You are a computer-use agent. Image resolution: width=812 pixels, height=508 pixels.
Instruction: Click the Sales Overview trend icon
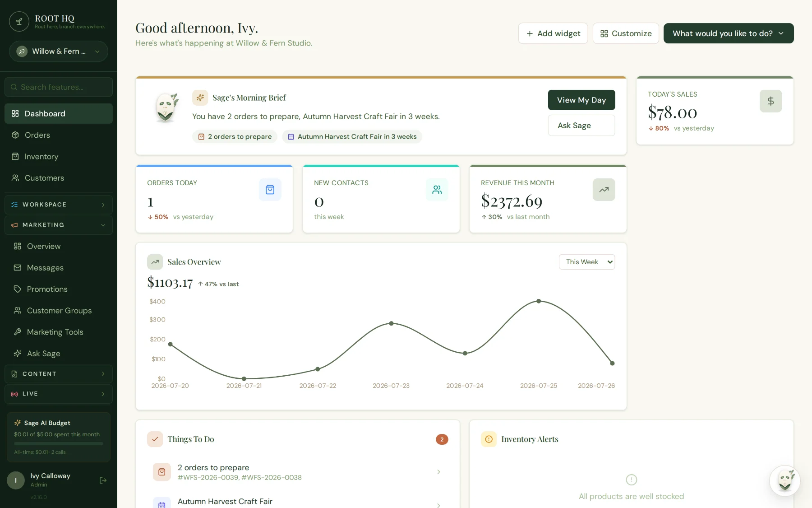(x=155, y=262)
